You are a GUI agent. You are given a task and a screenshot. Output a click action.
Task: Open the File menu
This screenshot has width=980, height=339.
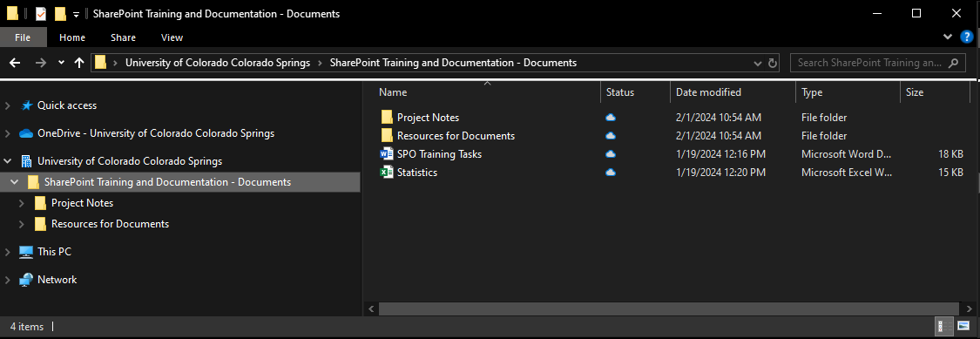click(24, 37)
